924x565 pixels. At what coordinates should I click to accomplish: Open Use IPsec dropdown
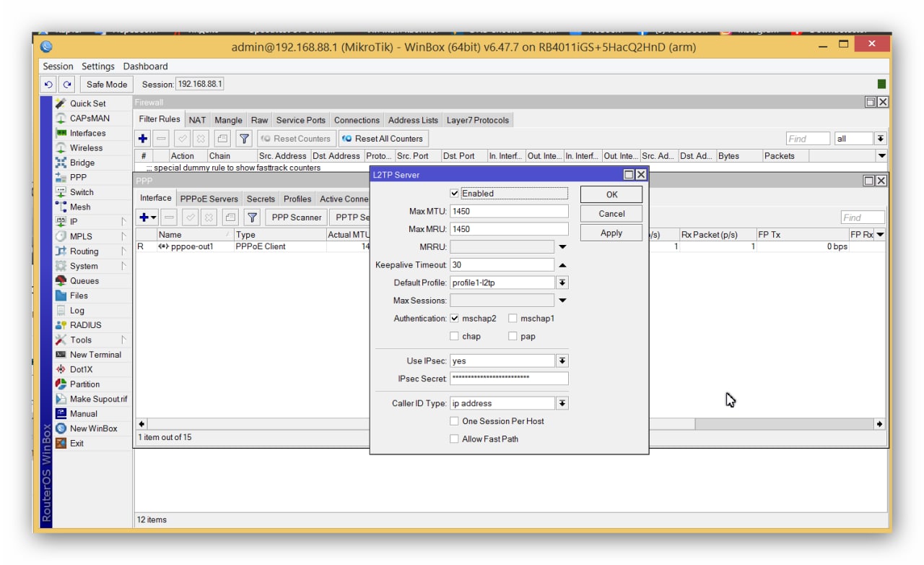562,361
